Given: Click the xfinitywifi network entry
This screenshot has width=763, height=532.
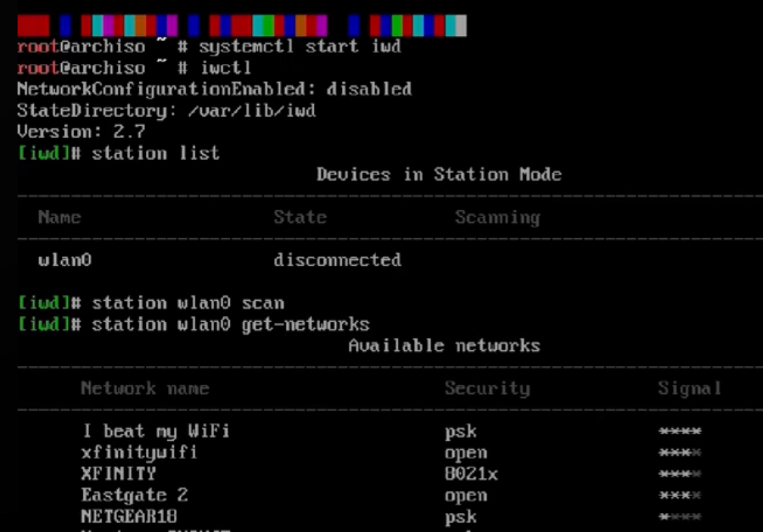Looking at the screenshot, I should coord(139,453).
